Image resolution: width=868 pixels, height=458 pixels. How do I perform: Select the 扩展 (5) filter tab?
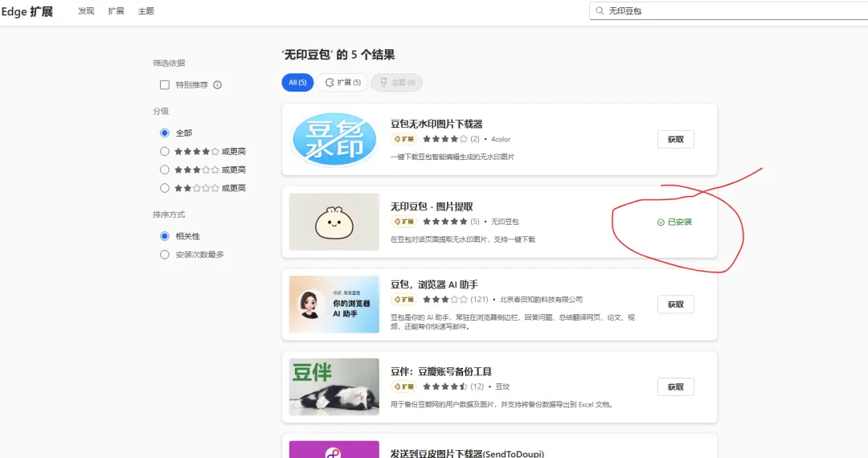342,83
